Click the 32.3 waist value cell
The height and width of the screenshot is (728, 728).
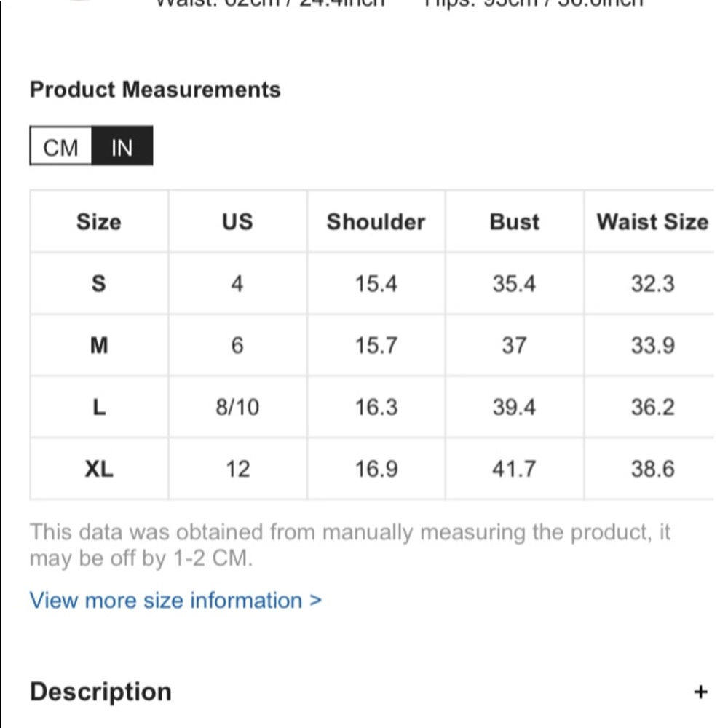point(652,284)
